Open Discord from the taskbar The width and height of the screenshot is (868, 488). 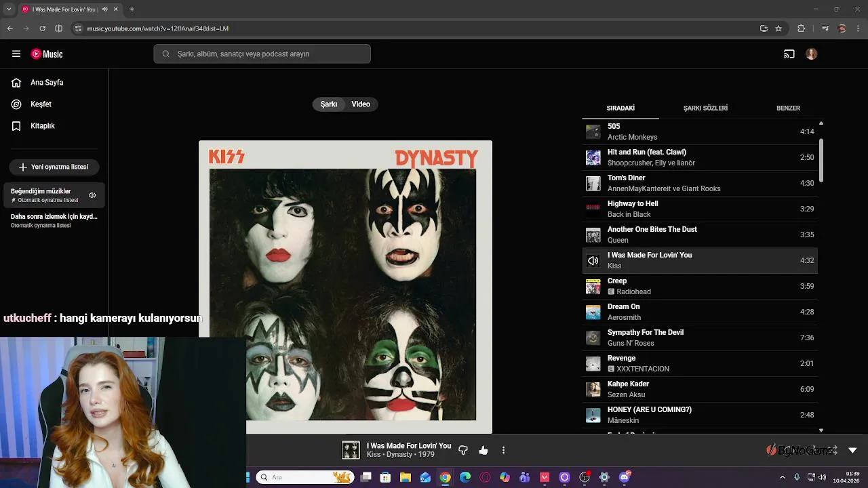[625, 477]
